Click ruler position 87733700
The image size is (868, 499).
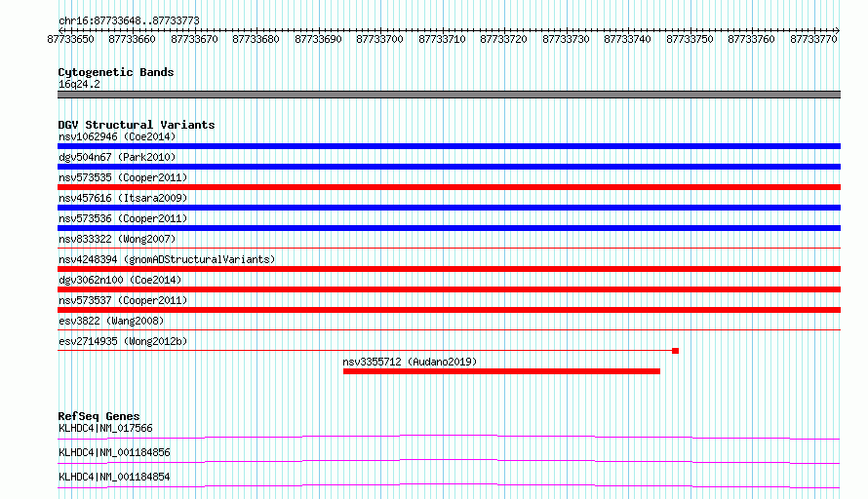379,39
